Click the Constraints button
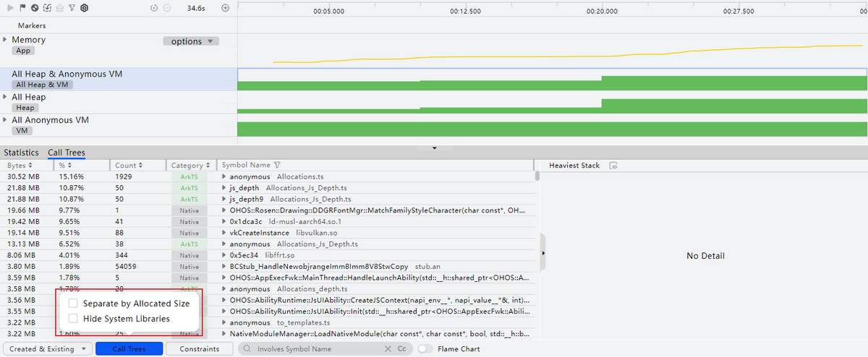The height and width of the screenshot is (357, 868). (x=199, y=349)
